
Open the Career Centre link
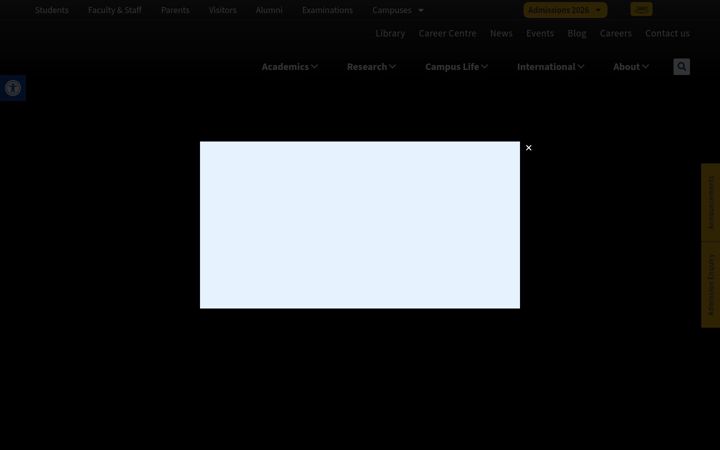click(x=448, y=33)
